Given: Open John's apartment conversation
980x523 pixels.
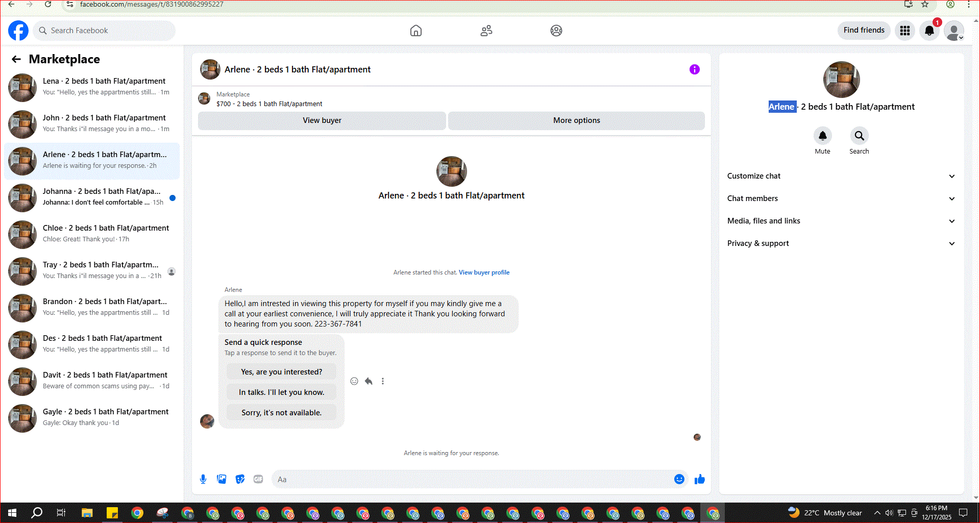Looking at the screenshot, I should 92,124.
